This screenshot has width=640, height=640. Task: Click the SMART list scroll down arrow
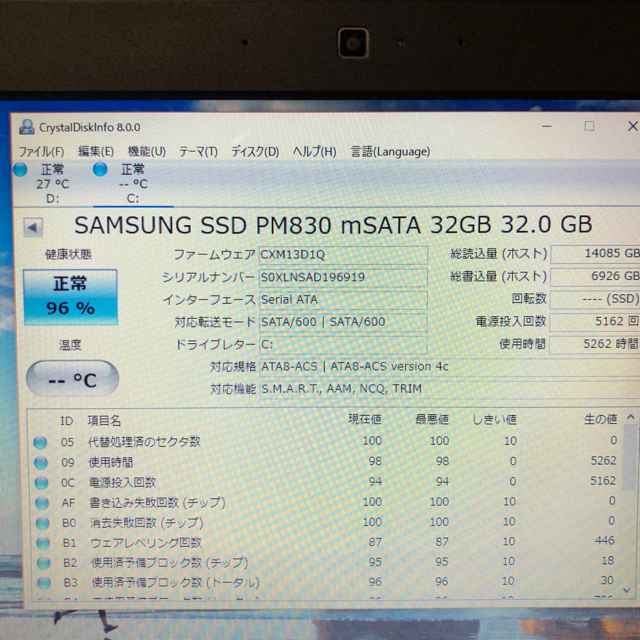click(628, 590)
